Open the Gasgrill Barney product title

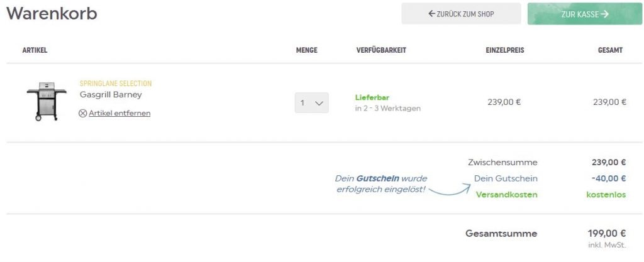pos(111,95)
